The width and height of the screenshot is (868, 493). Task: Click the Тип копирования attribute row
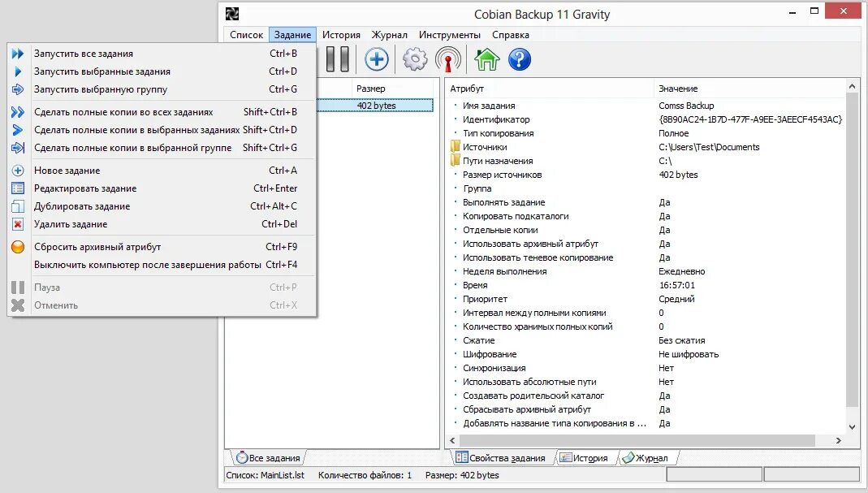pyautogui.click(x=646, y=133)
